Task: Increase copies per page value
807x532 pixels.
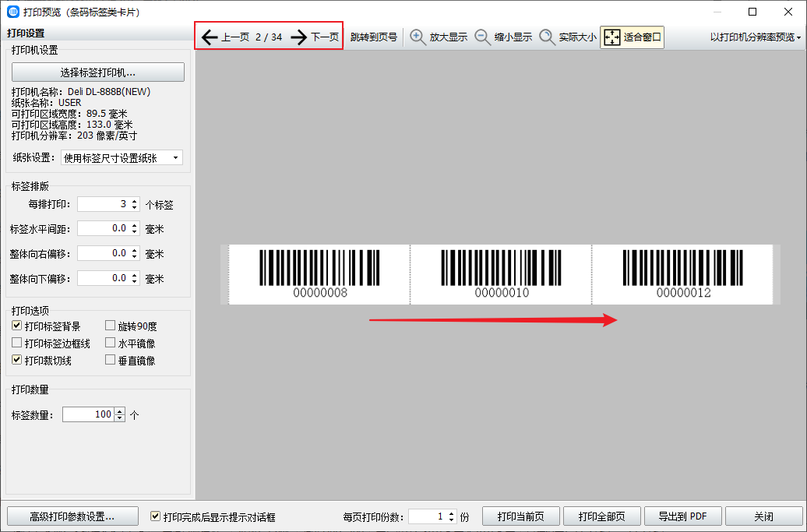Action: click(x=451, y=513)
